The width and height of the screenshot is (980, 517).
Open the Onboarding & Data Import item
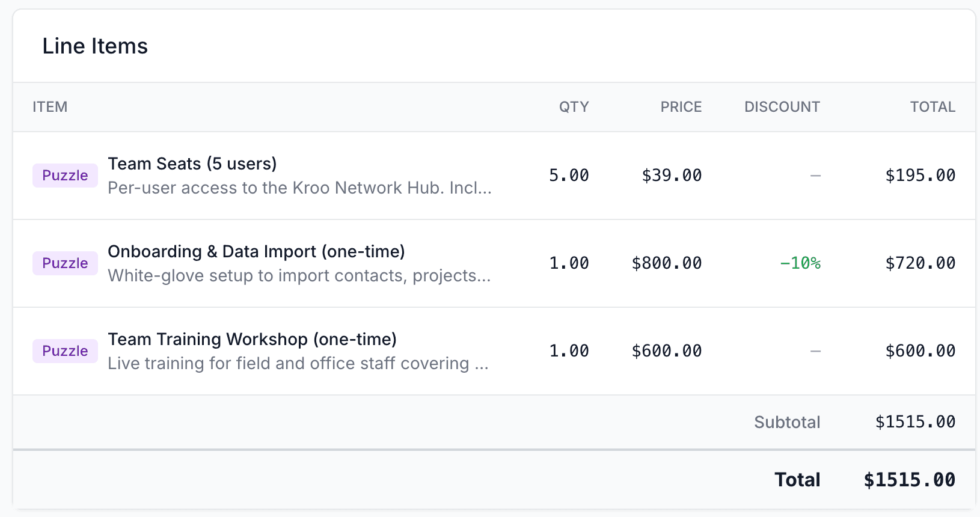coord(256,251)
